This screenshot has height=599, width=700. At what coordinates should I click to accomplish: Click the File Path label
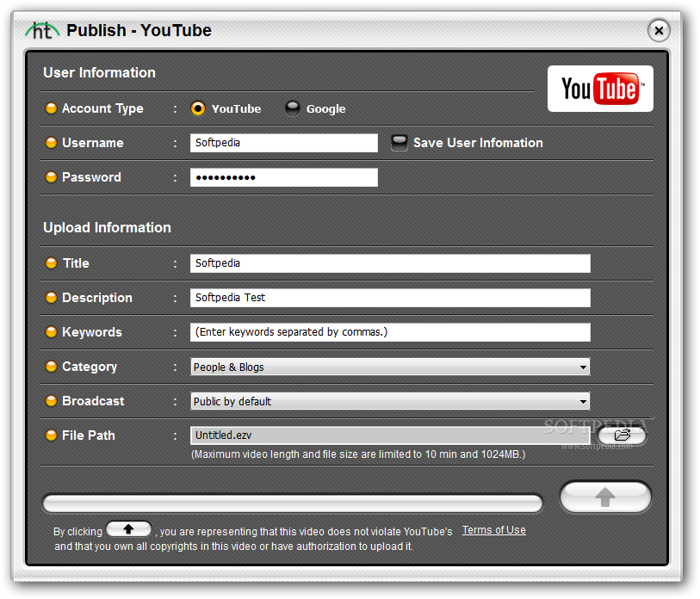[x=89, y=435]
